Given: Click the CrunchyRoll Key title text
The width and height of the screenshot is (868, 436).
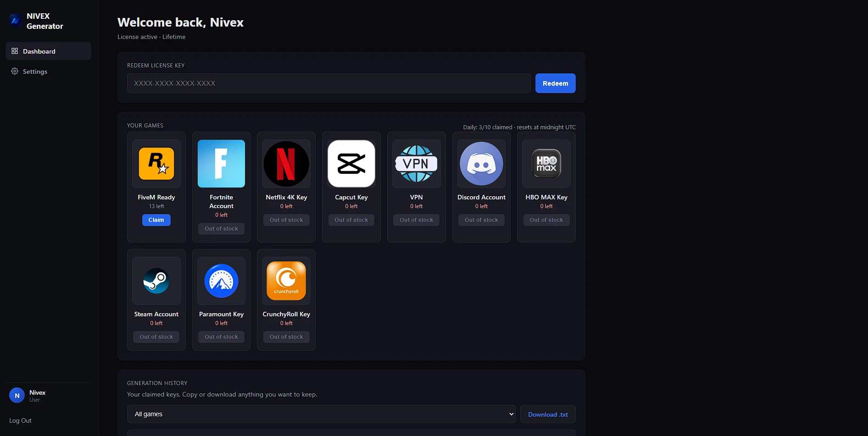Looking at the screenshot, I should 286,314.
